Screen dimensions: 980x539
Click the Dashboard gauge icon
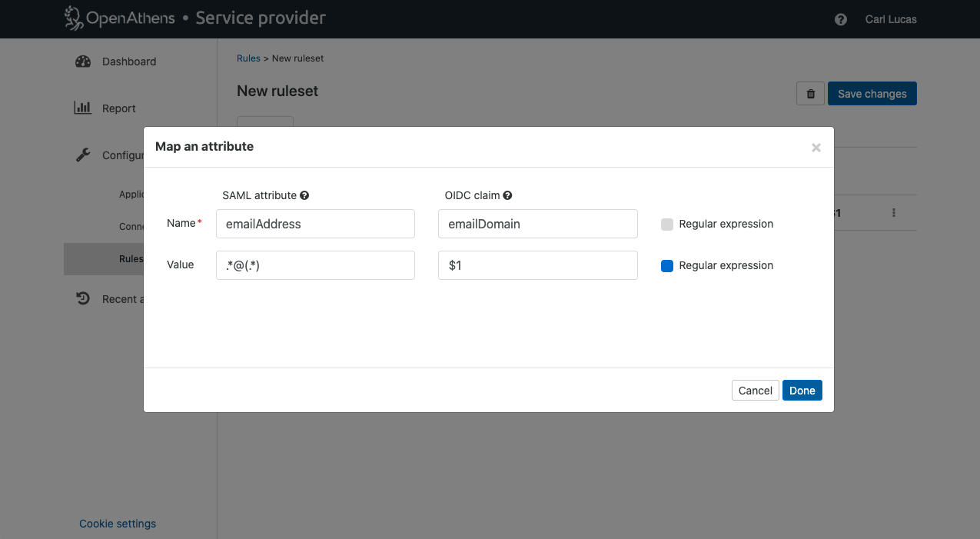[83, 62]
